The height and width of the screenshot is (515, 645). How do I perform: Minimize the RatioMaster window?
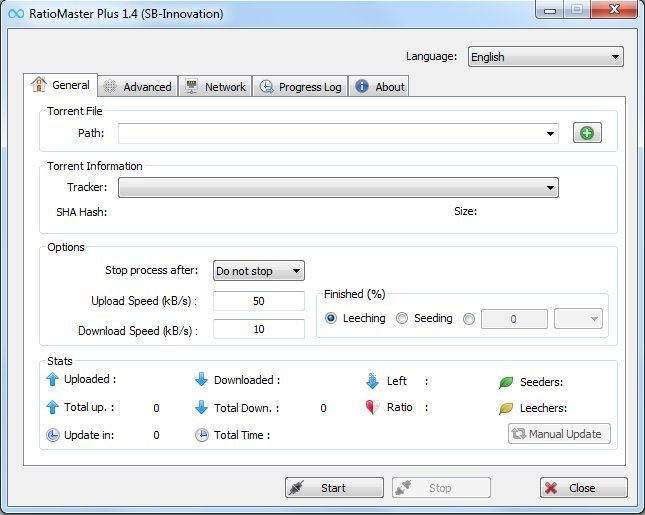click(x=550, y=10)
